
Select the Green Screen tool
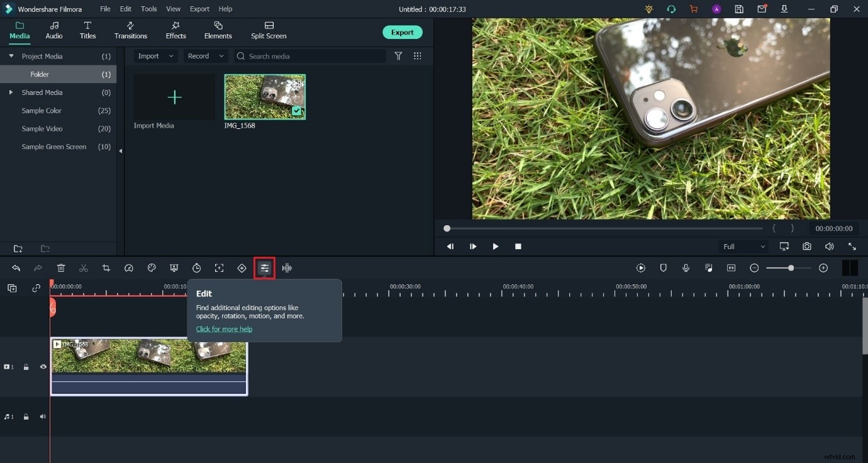tap(174, 268)
